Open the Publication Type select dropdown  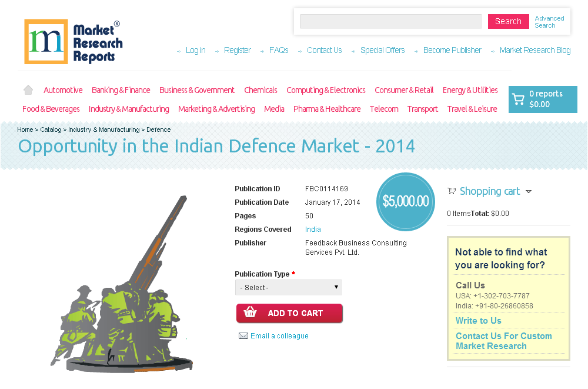[288, 287]
